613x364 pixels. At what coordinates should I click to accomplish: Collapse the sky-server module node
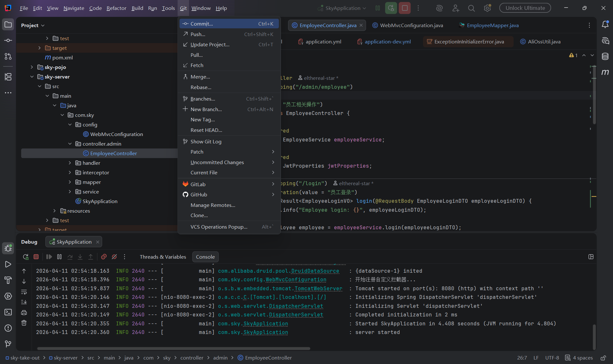[x=32, y=77]
